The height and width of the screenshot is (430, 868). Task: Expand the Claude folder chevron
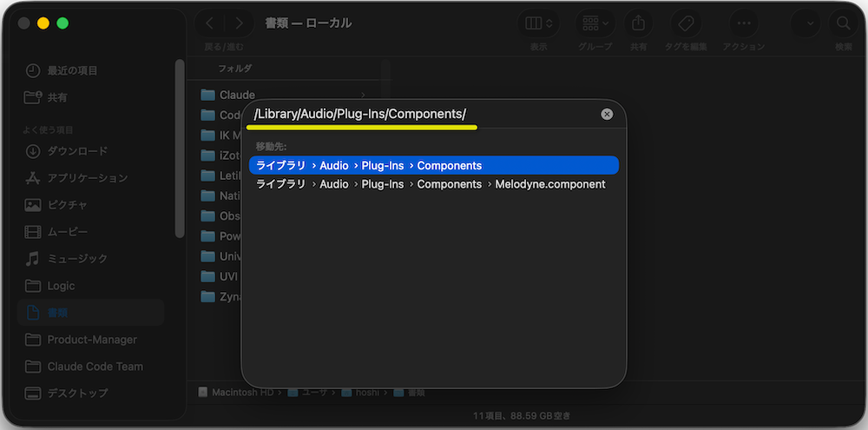(363, 95)
